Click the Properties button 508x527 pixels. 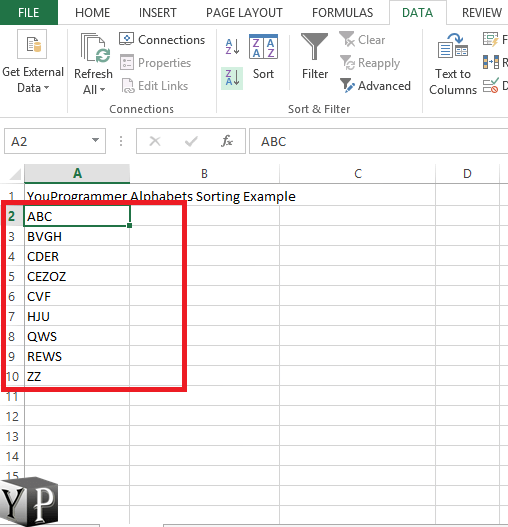pos(155,63)
